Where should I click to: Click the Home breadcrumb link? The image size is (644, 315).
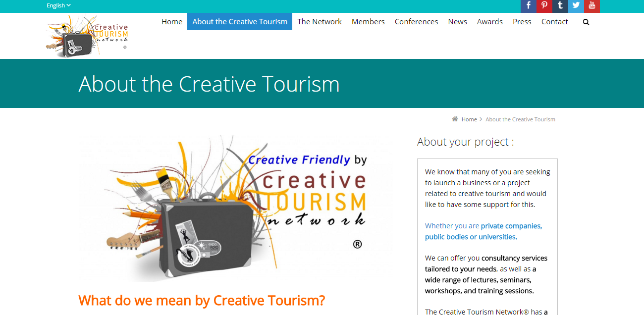tap(469, 119)
